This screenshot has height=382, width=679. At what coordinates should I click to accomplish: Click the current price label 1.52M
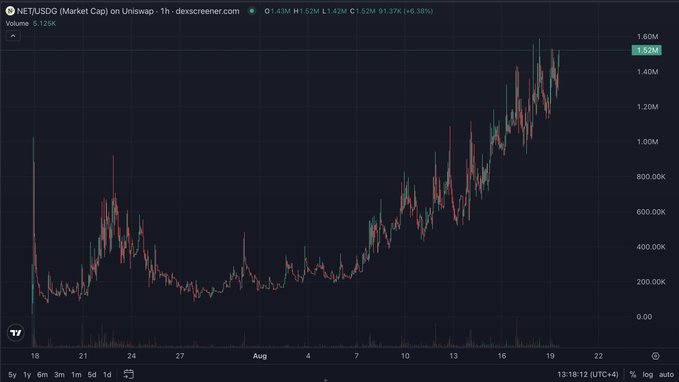(647, 50)
